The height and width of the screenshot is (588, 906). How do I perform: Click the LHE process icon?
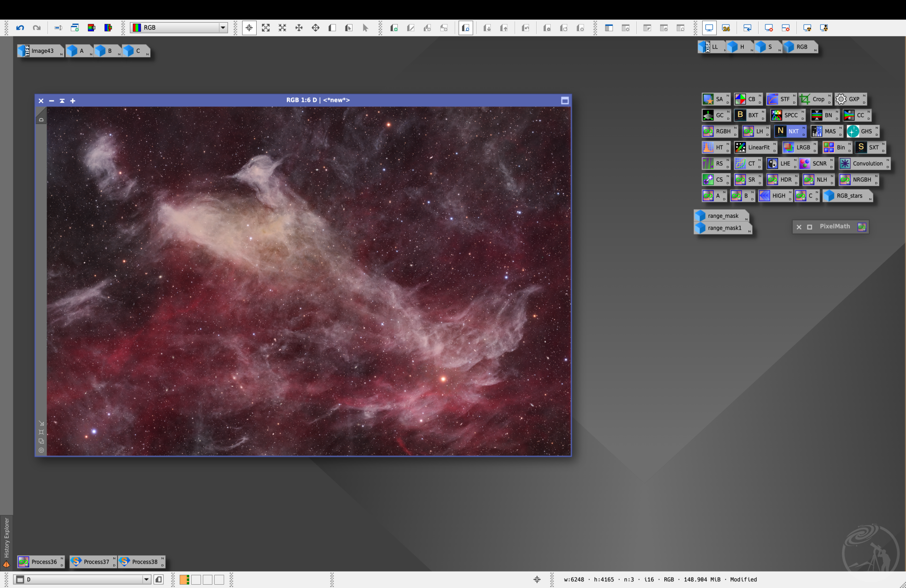coord(781,163)
